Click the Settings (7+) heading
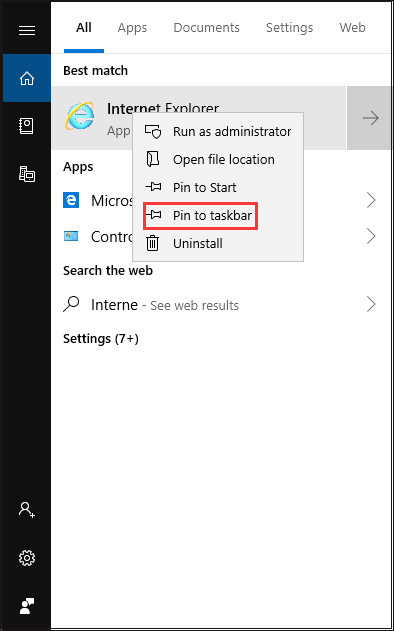The image size is (394, 631). 101,339
